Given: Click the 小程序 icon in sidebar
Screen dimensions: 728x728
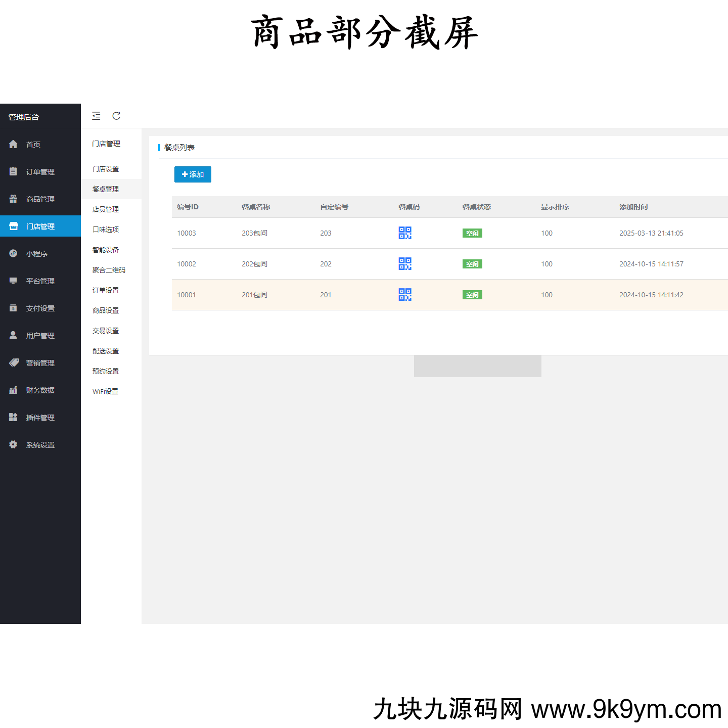Looking at the screenshot, I should pyautogui.click(x=13, y=253).
